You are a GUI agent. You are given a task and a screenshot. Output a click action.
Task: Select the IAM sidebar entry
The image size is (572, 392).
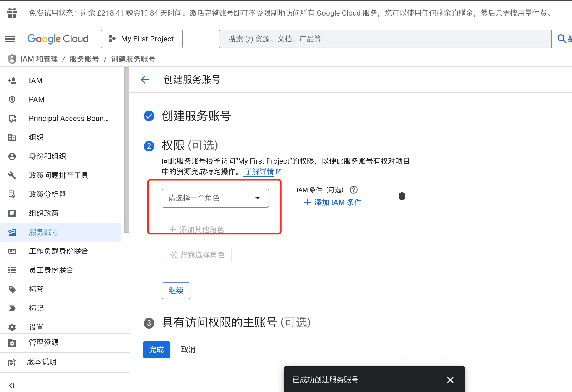click(36, 80)
